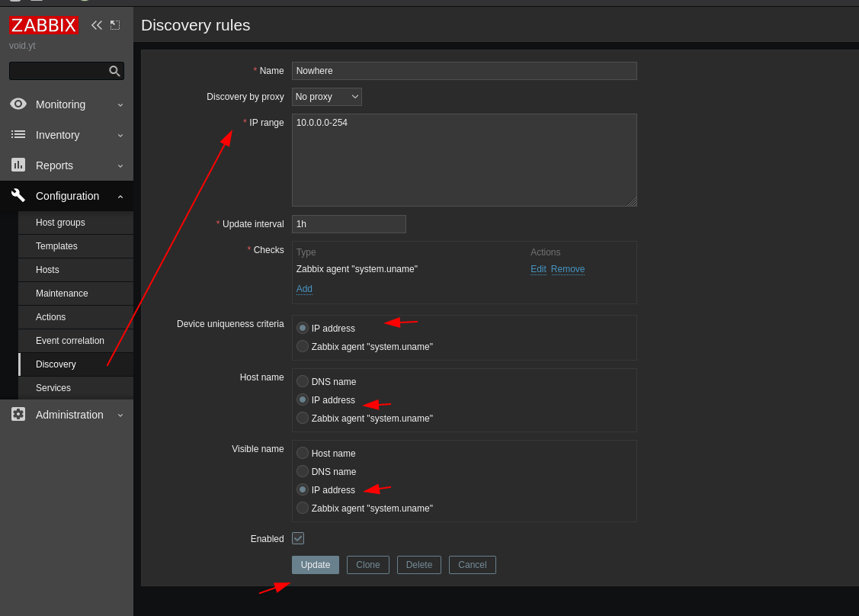Click the Clone button
Viewport: 859px width, 616px height.
tap(368, 564)
